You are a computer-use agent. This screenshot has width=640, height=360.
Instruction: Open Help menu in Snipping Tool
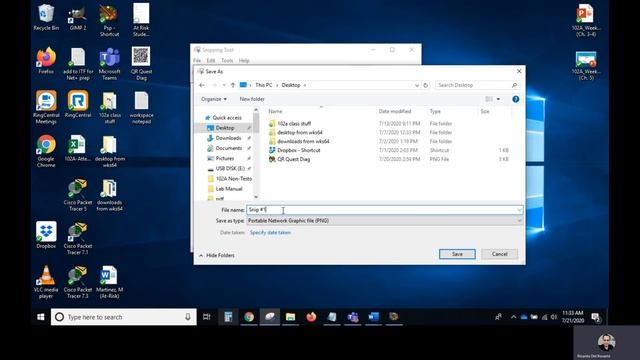[244, 60]
